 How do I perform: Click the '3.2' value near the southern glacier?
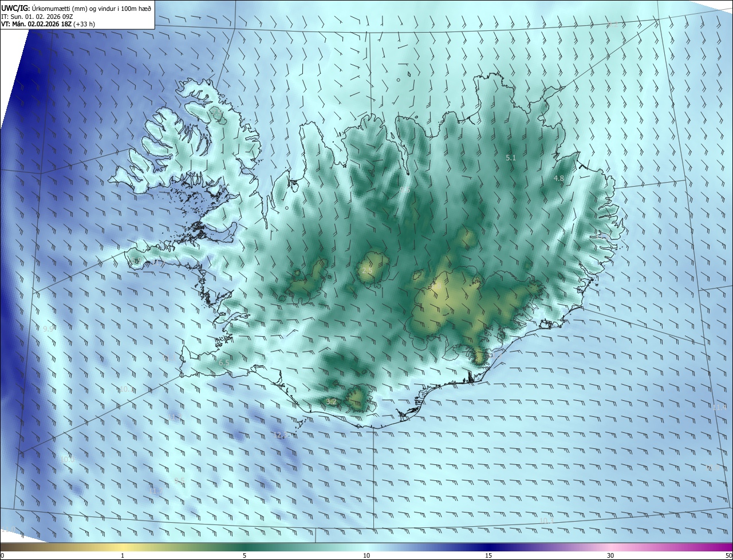pos(331,401)
